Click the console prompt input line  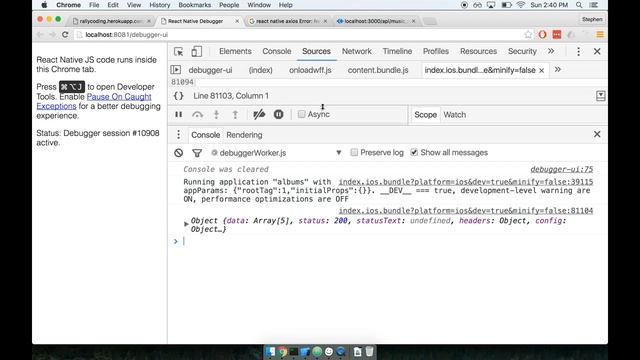388,241
